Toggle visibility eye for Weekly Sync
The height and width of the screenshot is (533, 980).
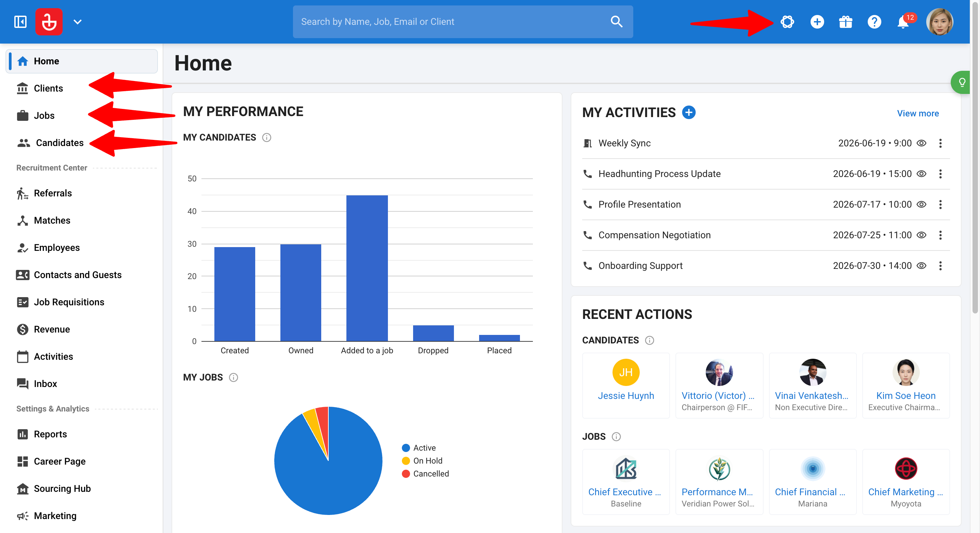(x=921, y=143)
